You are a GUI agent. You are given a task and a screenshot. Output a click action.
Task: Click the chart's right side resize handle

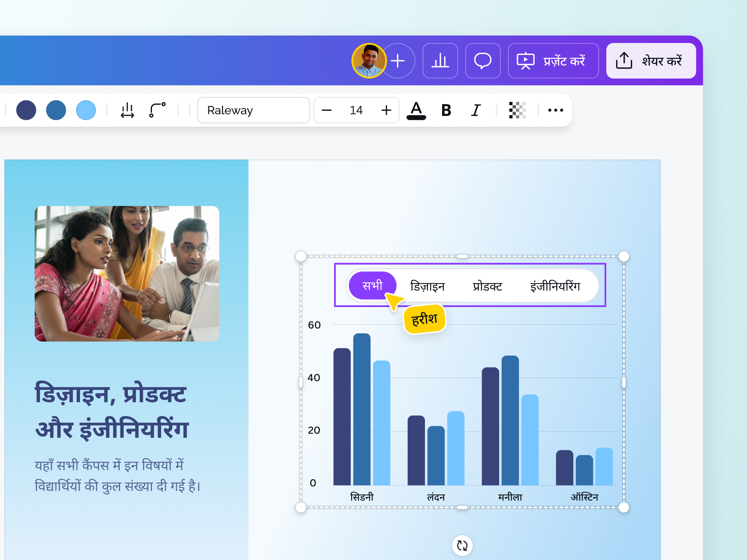[624, 382]
